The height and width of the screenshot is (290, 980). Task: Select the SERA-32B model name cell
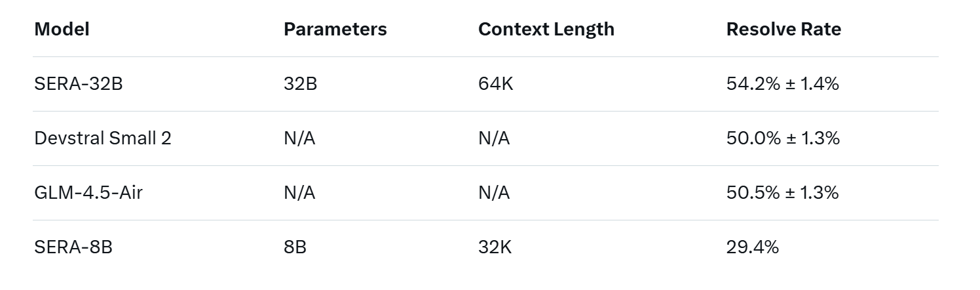[x=78, y=84]
